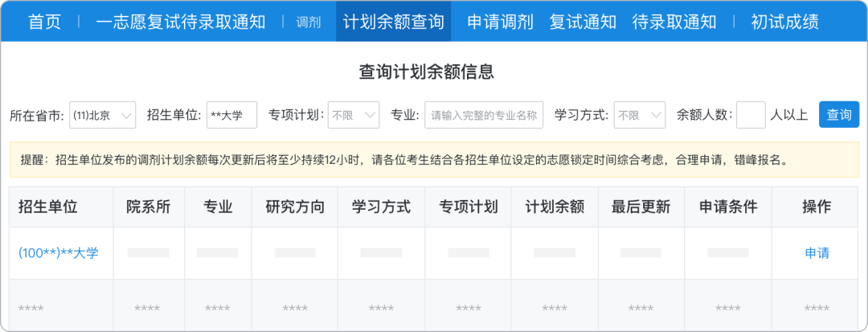Expand the 学习方式 dropdown

(x=639, y=115)
